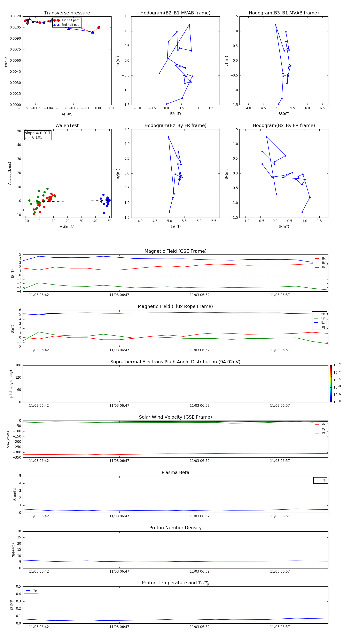Select the "WalenTest" plot title
This screenshot has width=351, height=644.
(x=67, y=125)
